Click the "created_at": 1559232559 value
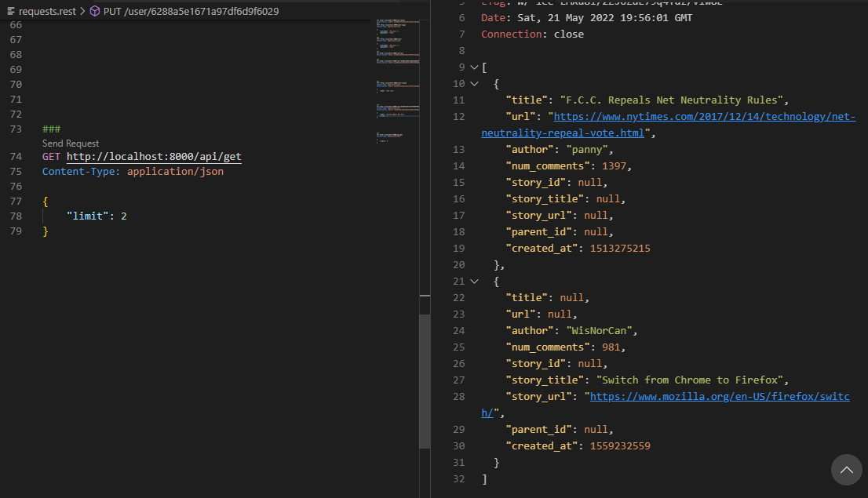The image size is (868, 498). point(620,446)
